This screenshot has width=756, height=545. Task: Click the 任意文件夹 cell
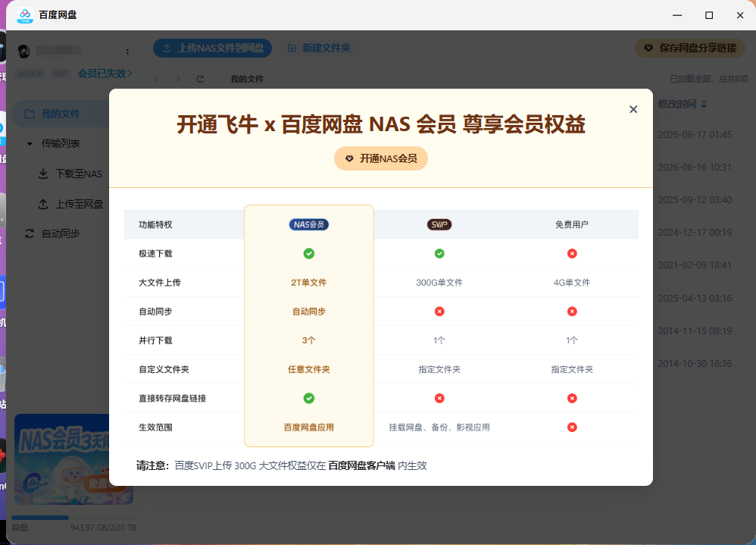point(308,369)
